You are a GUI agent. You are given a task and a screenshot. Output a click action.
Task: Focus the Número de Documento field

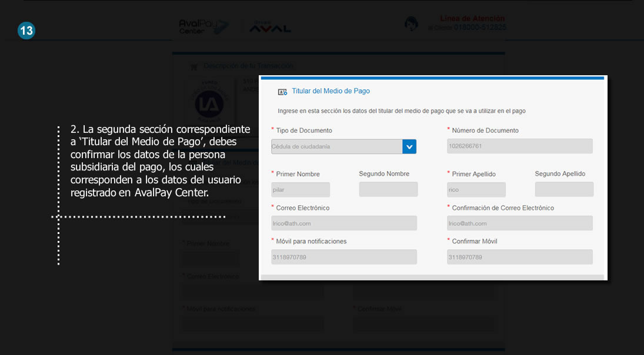pyautogui.click(x=519, y=146)
